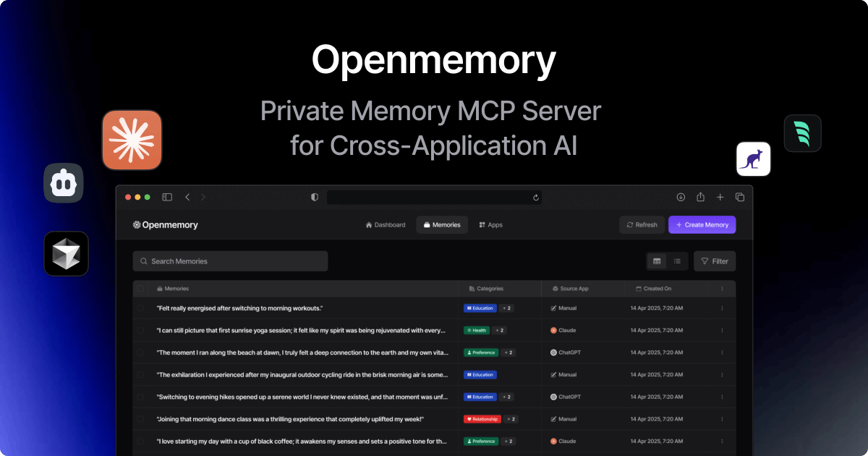
Task: Switch to the list view icon
Action: pyautogui.click(x=677, y=261)
